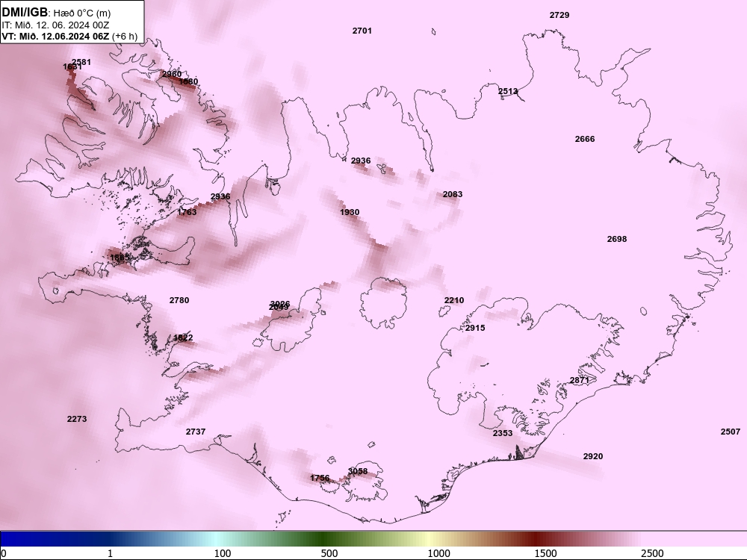Image resolution: width=747 pixels, height=560 pixels.
Task: Select the 2920 value off the southeast coast
Action: pyautogui.click(x=593, y=457)
